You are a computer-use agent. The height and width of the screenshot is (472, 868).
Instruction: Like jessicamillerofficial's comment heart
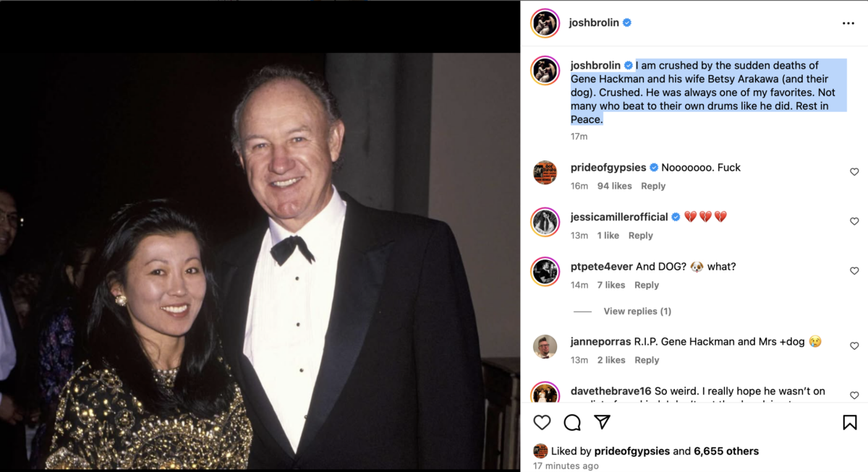854,221
